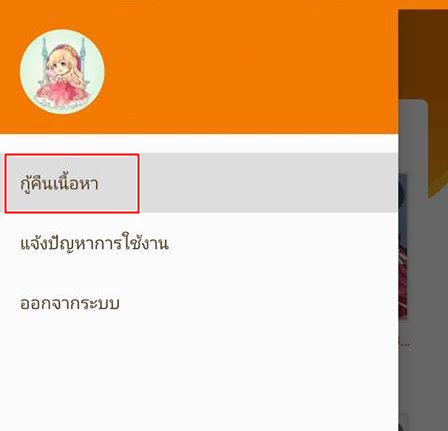Tap the white gap above กู้คืนเนื้อหา
This screenshot has height=431, width=448.
click(199, 143)
